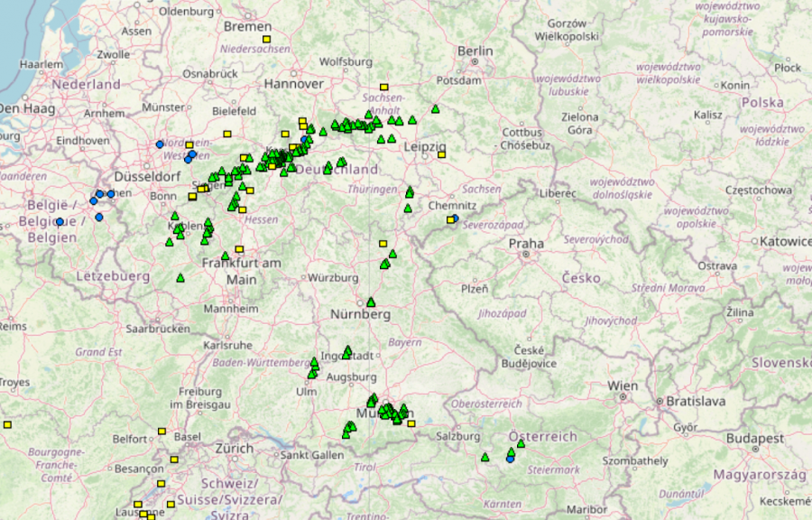The width and height of the screenshot is (812, 520).
Task: Click the green triangle southeast of Salzburg
Action: point(485,457)
